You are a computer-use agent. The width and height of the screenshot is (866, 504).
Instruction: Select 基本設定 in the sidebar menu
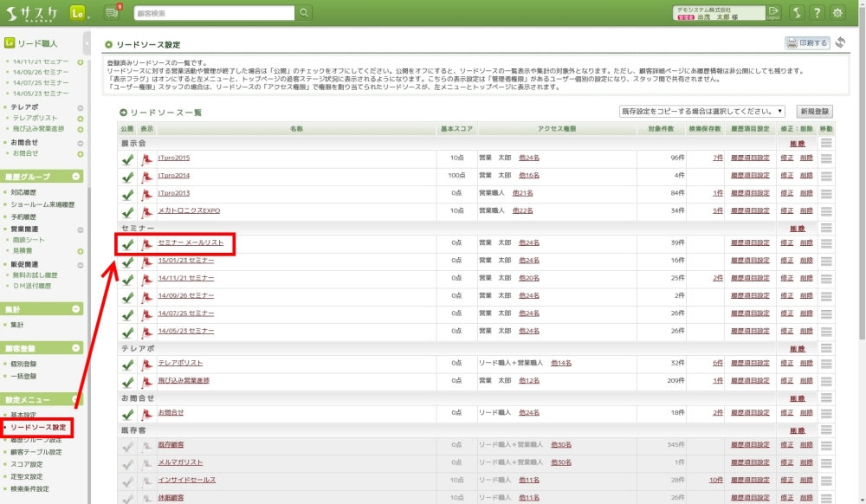[x=23, y=415]
